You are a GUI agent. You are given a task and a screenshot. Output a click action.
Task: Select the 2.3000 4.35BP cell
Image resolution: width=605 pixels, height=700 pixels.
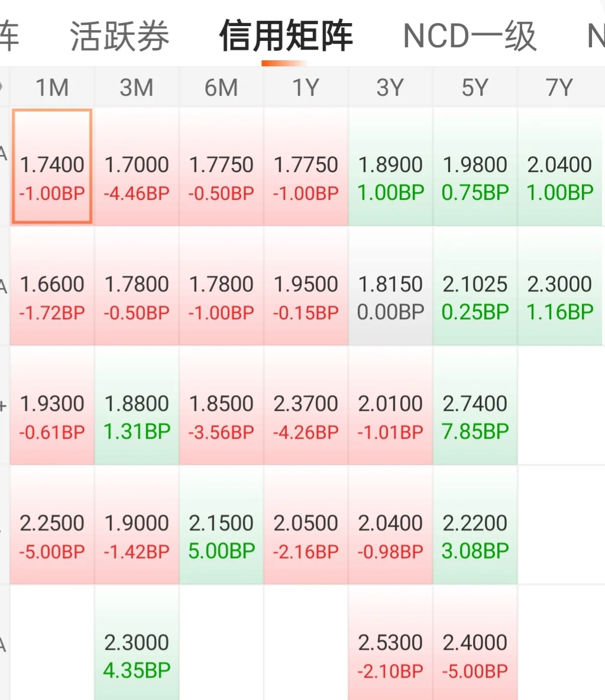[x=137, y=643]
